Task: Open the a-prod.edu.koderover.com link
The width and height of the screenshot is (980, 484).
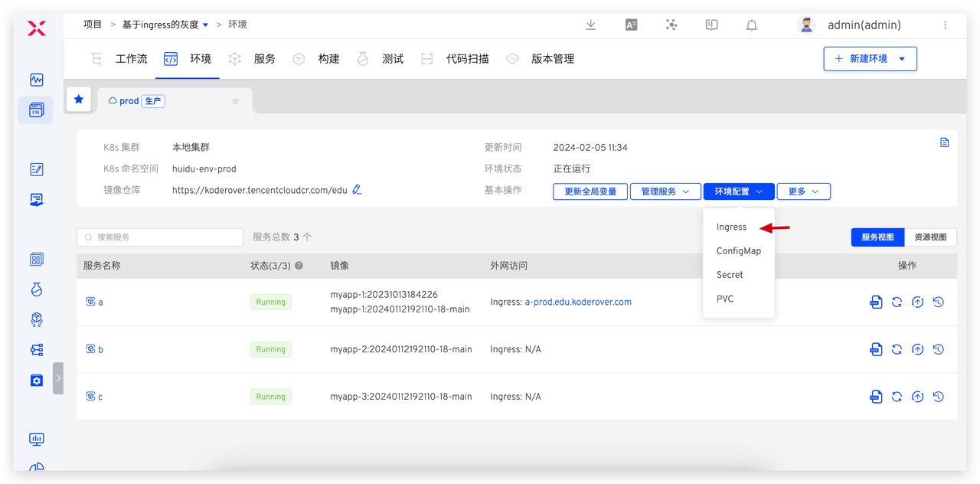Action: coord(578,302)
